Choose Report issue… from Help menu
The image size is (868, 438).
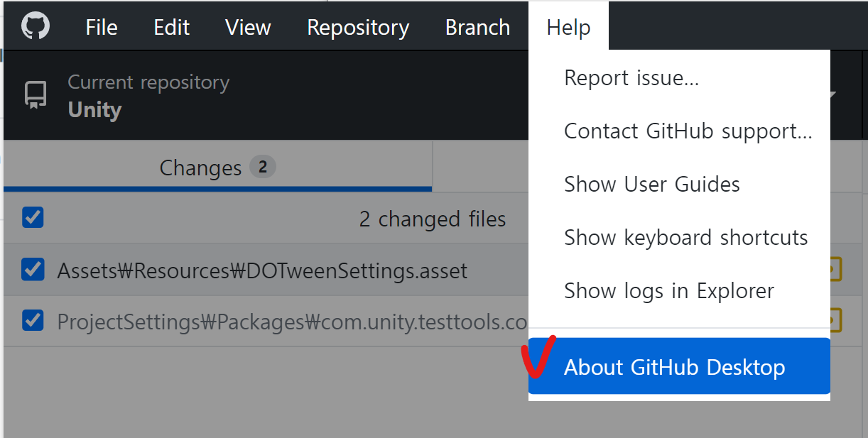[x=631, y=77]
